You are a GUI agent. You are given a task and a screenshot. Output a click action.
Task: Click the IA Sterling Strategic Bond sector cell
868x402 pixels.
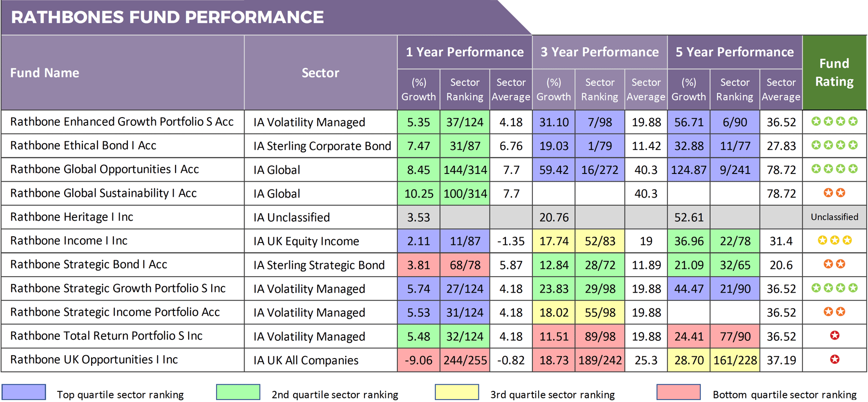pos(319,265)
